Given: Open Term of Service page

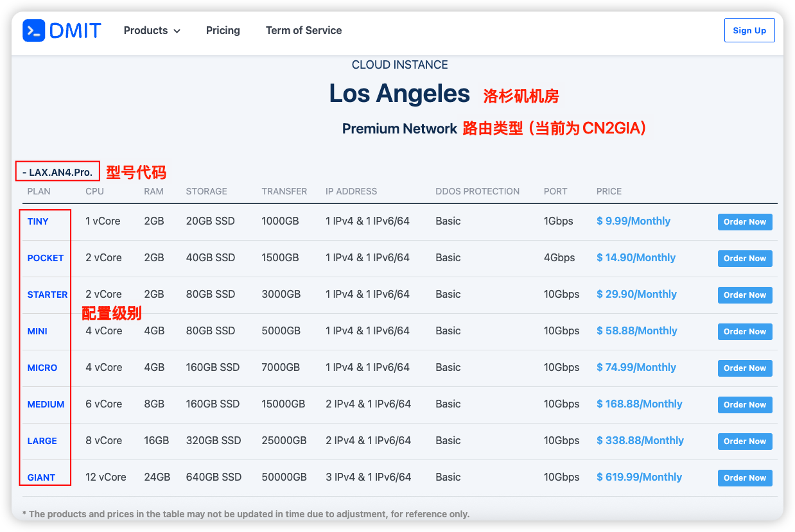Looking at the screenshot, I should point(304,30).
